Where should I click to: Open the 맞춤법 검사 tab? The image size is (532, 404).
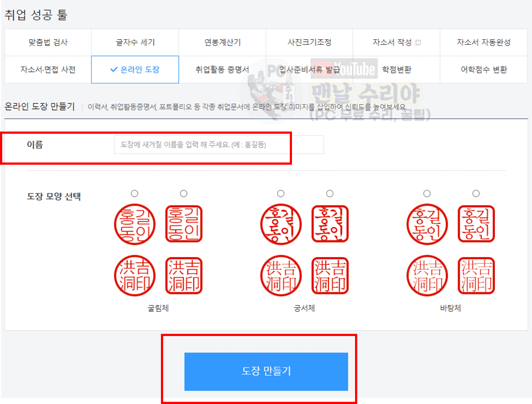[x=48, y=43]
